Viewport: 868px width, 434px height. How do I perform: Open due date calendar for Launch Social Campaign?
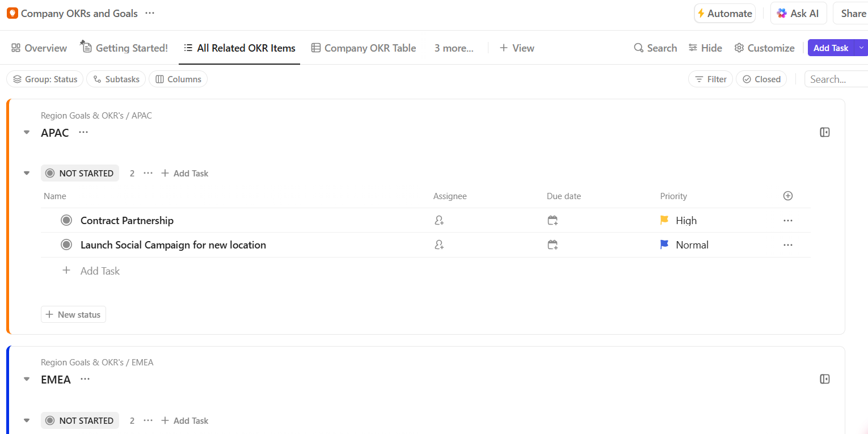[x=553, y=245]
